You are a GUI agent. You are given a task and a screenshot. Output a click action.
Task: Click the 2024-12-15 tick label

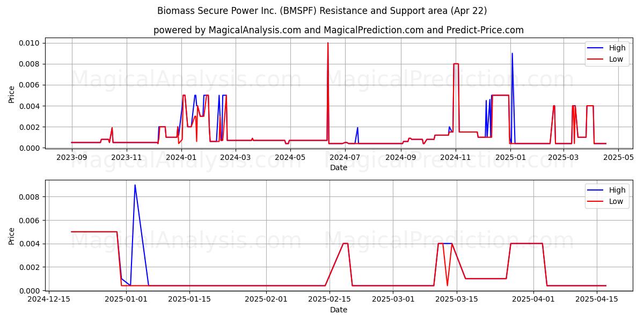tap(49, 299)
